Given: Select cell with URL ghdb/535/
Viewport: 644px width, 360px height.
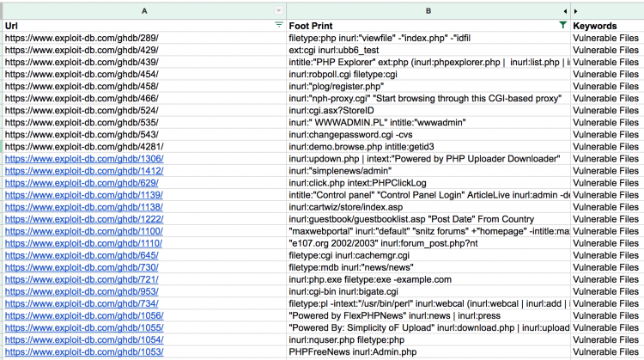Looking at the screenshot, I should click(x=144, y=123).
